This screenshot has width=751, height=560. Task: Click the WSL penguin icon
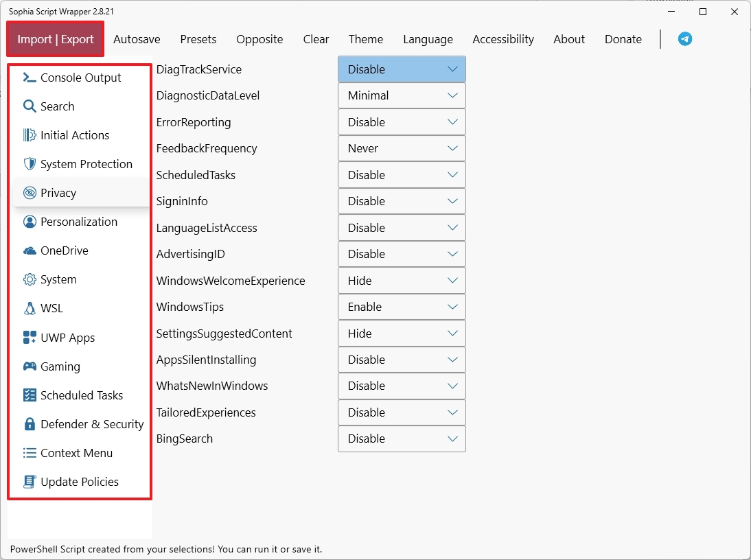pos(30,308)
